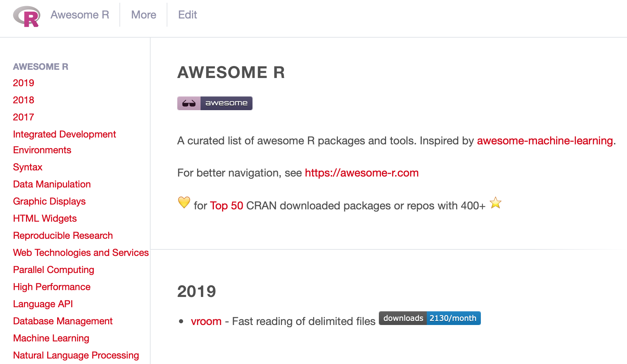This screenshot has height=364, width=627.
Task: Click the Awesome R site title
Action: [80, 15]
